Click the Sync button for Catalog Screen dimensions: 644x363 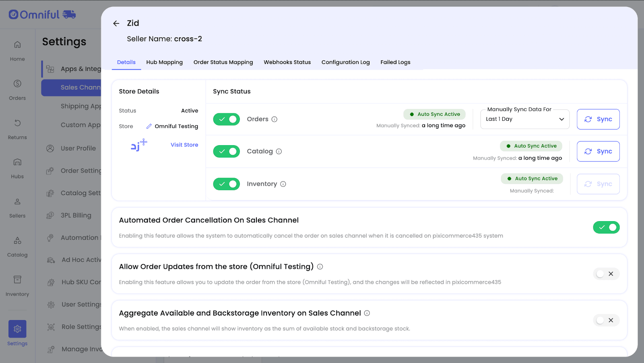tap(598, 152)
